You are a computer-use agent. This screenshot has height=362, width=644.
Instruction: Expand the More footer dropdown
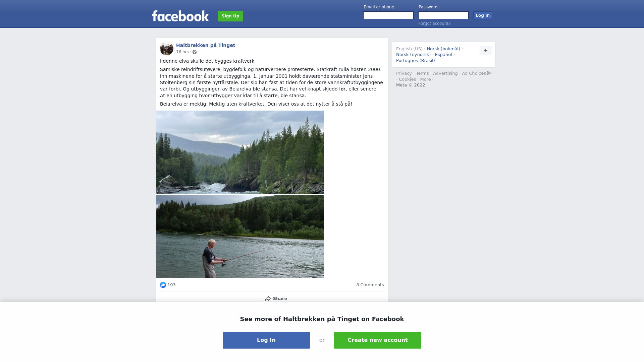tap(427, 79)
